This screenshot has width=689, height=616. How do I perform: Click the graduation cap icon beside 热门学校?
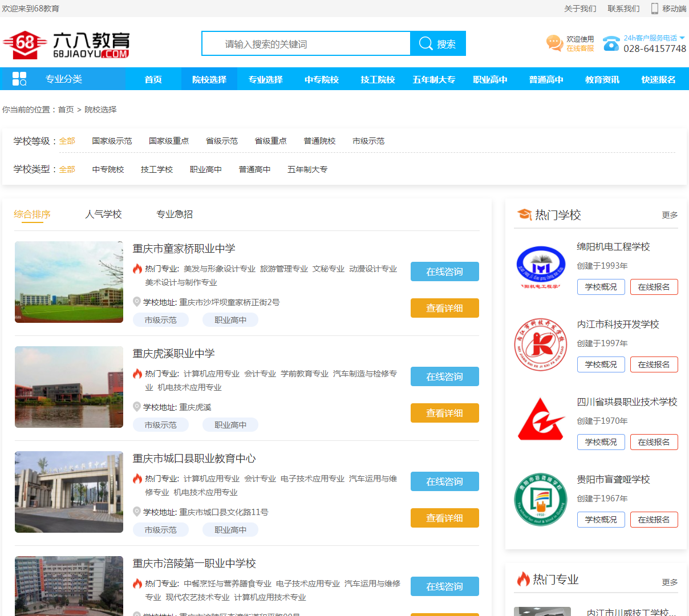click(x=524, y=214)
